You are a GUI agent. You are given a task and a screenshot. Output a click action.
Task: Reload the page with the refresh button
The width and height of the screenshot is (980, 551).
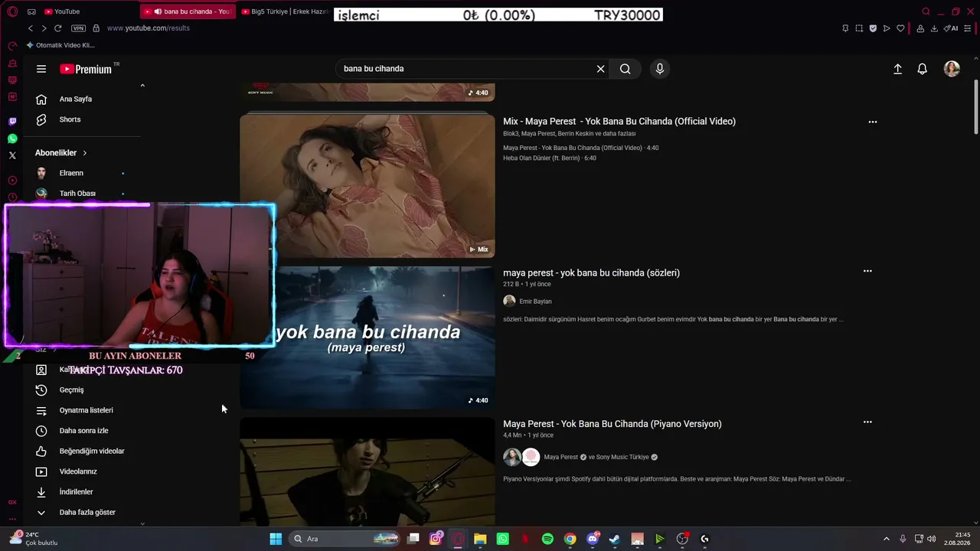click(57, 28)
